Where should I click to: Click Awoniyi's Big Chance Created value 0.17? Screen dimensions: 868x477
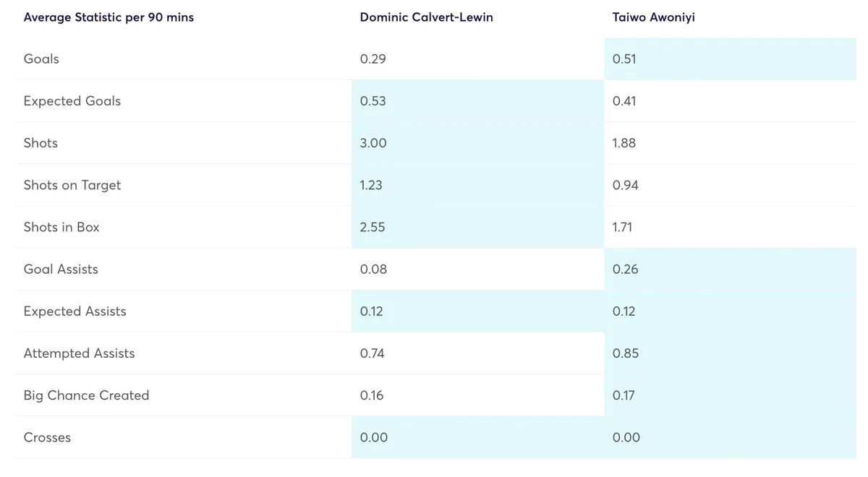click(624, 395)
